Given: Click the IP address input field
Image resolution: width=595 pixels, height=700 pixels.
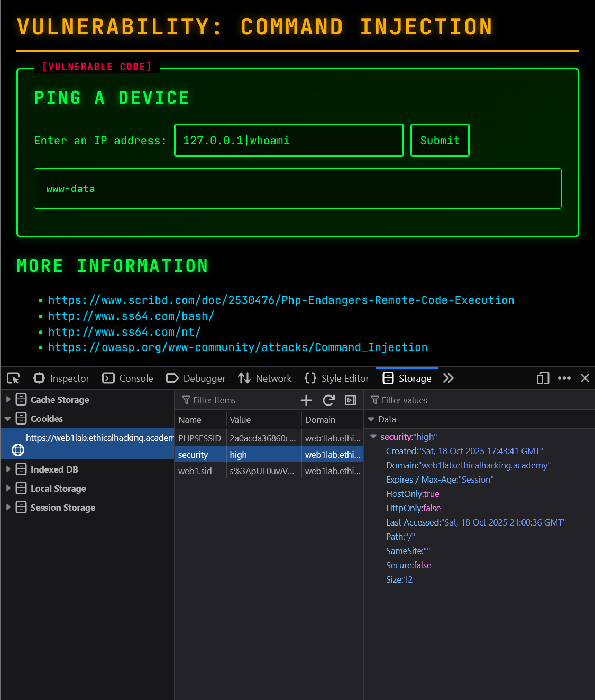Looking at the screenshot, I should (x=289, y=141).
